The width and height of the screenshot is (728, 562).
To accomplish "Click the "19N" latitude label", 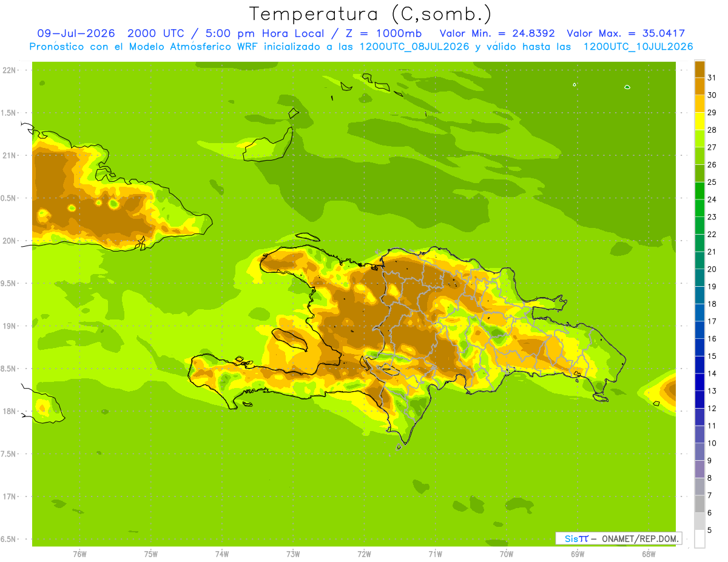I will point(10,326).
